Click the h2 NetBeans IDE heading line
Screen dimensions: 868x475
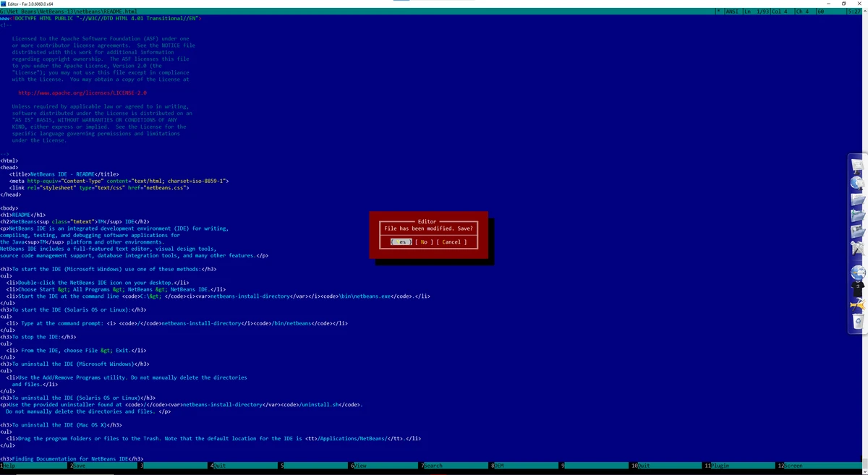coord(75,221)
